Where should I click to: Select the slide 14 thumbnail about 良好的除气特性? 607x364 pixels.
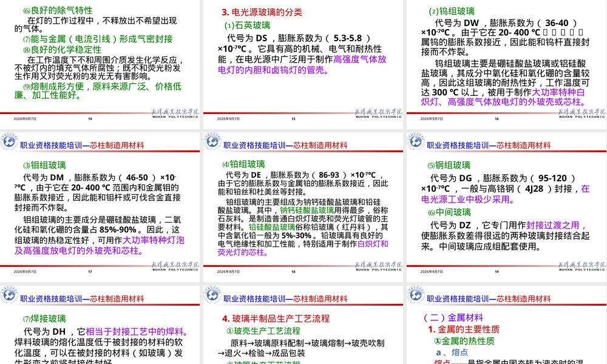click(100, 64)
